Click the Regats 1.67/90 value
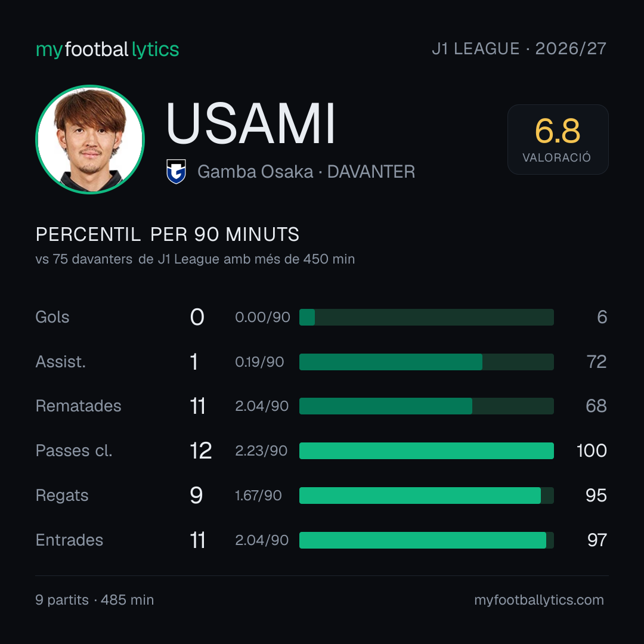This screenshot has width=644, height=644. (x=258, y=496)
